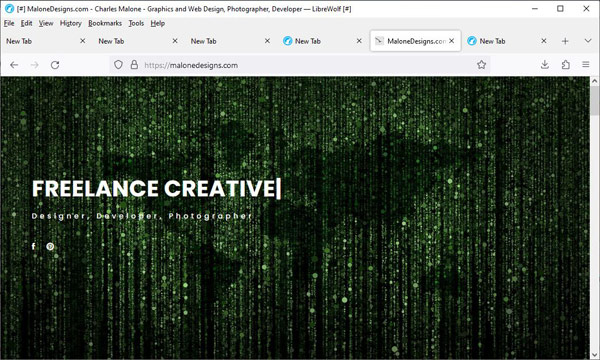Click the scrollbar up arrow
This screenshot has height=360, width=600.
(x=594, y=81)
